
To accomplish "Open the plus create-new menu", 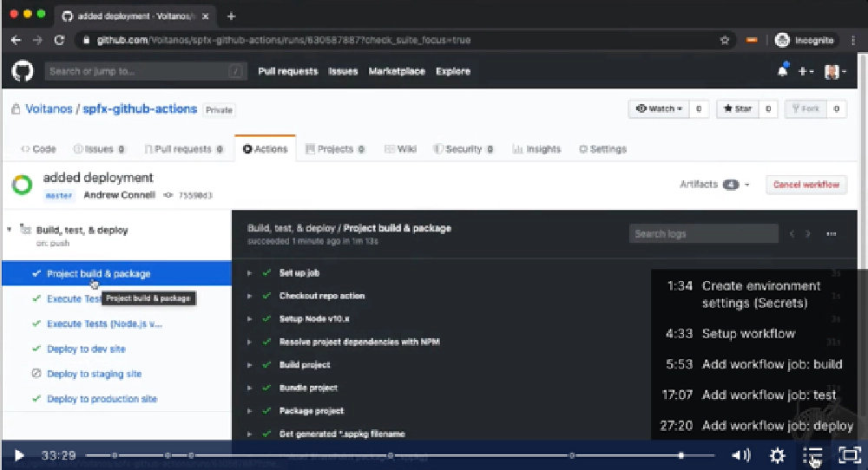I will click(806, 71).
